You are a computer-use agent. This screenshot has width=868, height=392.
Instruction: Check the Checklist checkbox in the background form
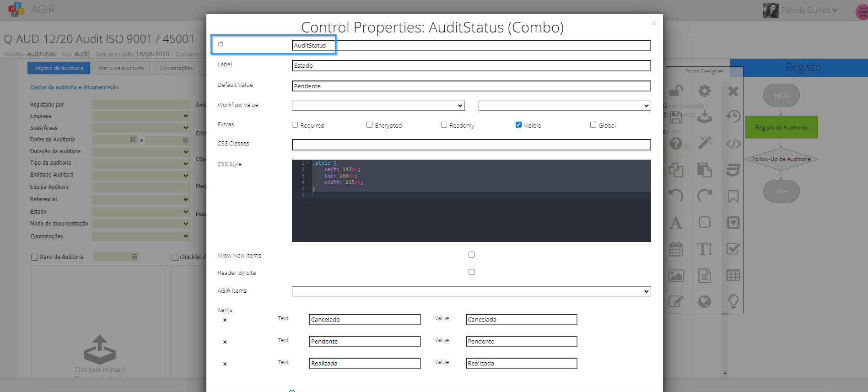pos(175,257)
